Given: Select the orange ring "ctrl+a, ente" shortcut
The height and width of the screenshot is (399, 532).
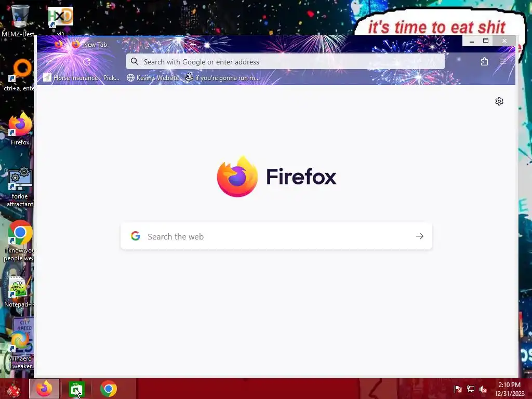Looking at the screenshot, I should coord(19,75).
